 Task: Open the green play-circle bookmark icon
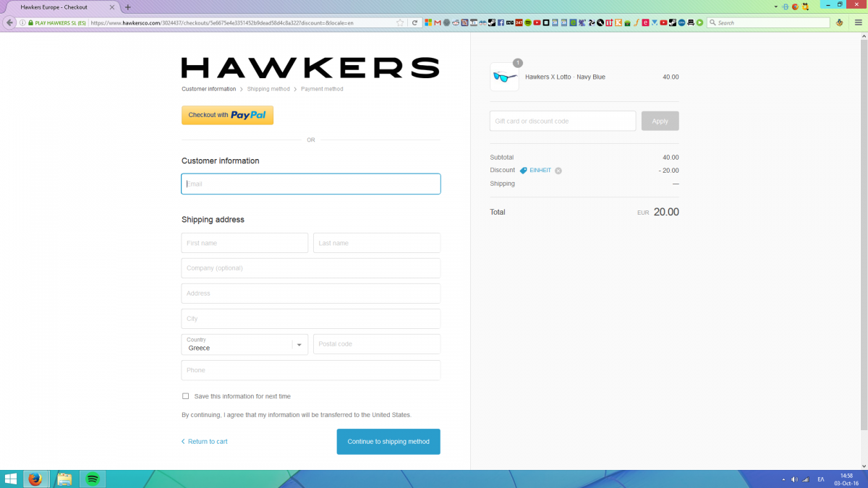(699, 22)
